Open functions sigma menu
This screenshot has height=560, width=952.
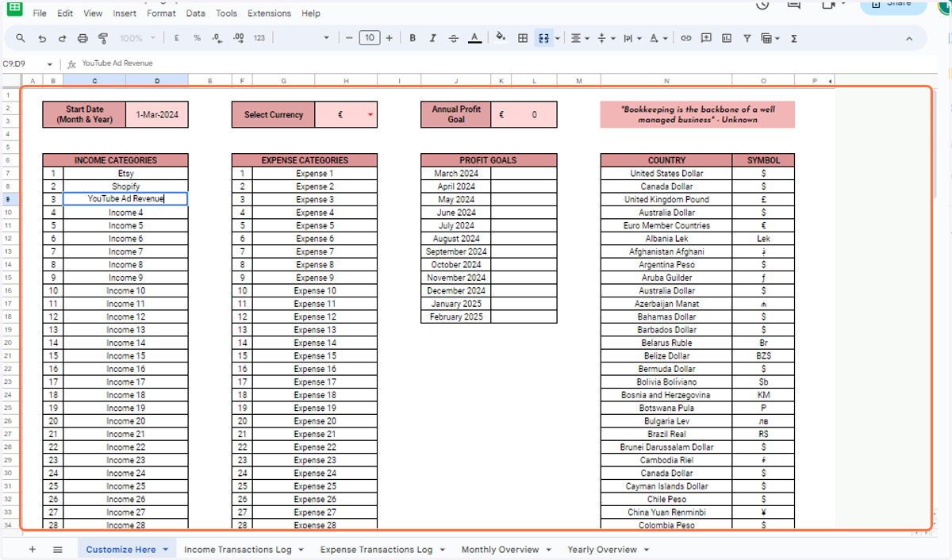tap(794, 38)
